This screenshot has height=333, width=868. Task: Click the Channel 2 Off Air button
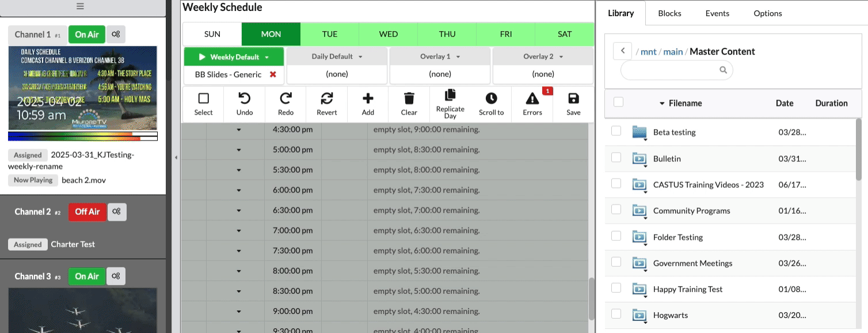click(87, 211)
